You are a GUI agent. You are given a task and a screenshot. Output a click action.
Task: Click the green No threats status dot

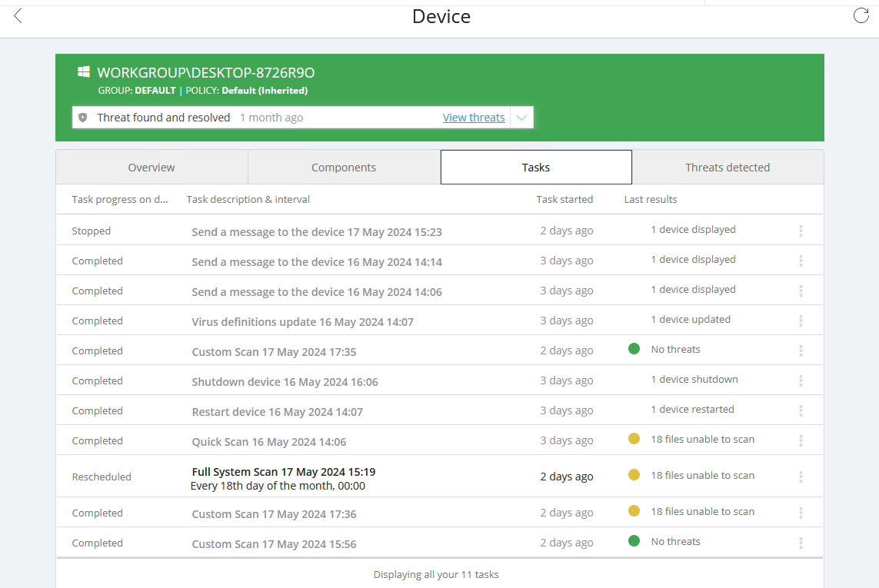[x=634, y=348]
